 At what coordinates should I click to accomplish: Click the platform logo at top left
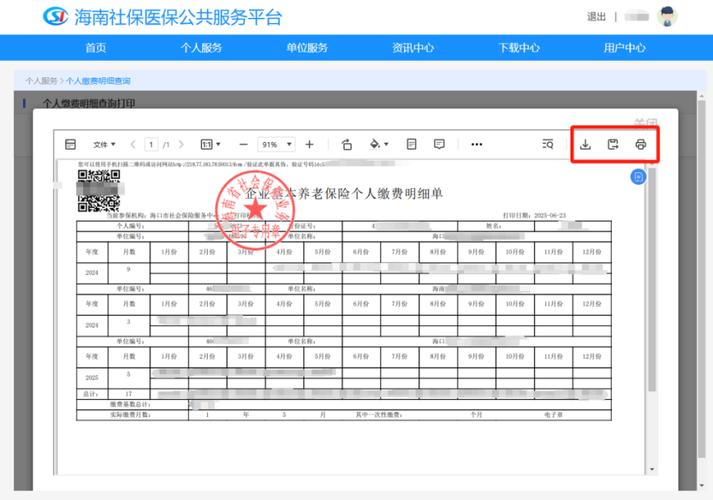coord(55,17)
